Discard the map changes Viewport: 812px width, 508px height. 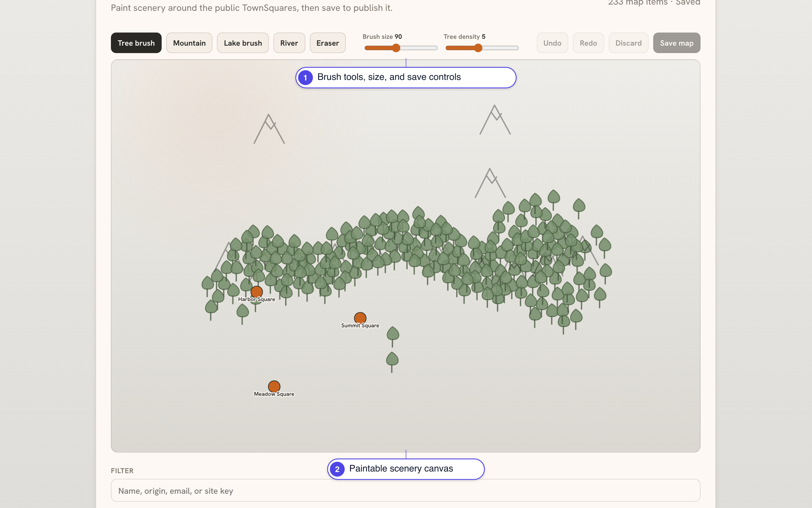[628, 43]
